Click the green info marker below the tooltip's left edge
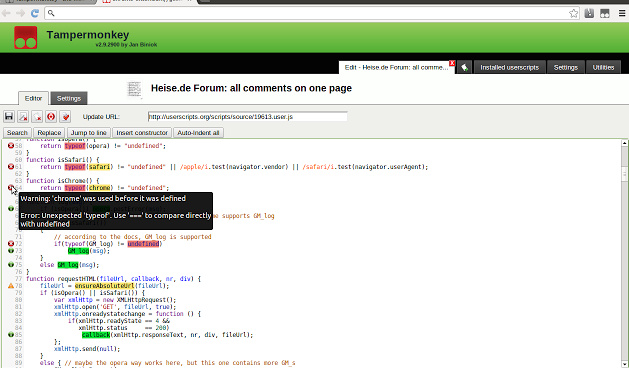The width and height of the screenshot is (629, 368). [11, 208]
